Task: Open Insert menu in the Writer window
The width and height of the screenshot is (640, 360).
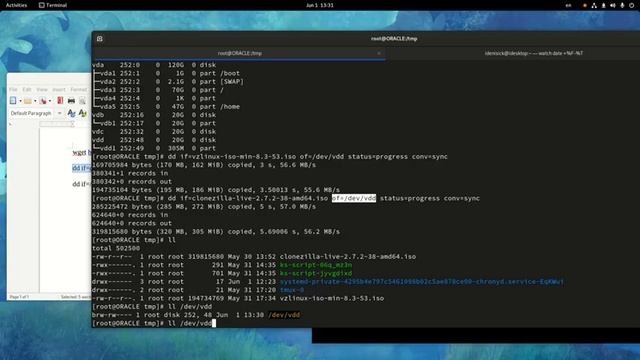Action: [x=59, y=89]
